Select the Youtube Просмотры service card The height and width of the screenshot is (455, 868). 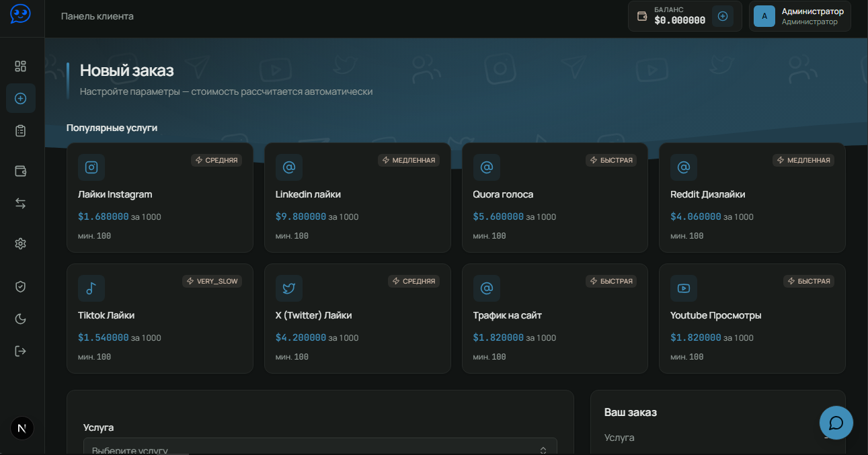pyautogui.click(x=752, y=319)
